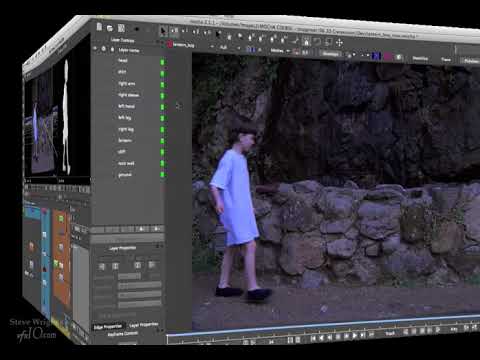
Task: Select the right arm layer
Action: (127, 83)
